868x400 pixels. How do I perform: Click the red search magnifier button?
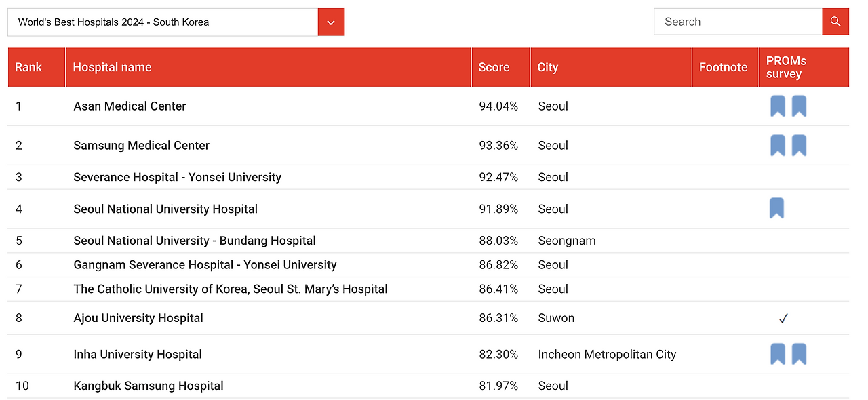pyautogui.click(x=835, y=22)
